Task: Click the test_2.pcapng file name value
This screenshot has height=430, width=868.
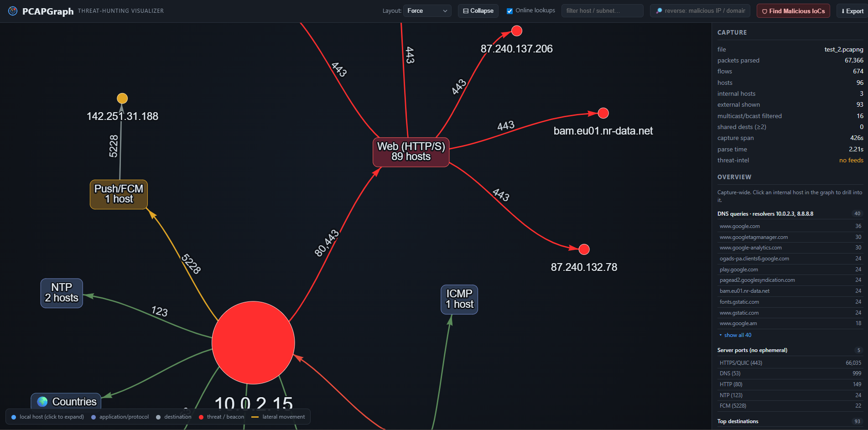Action: click(x=844, y=49)
